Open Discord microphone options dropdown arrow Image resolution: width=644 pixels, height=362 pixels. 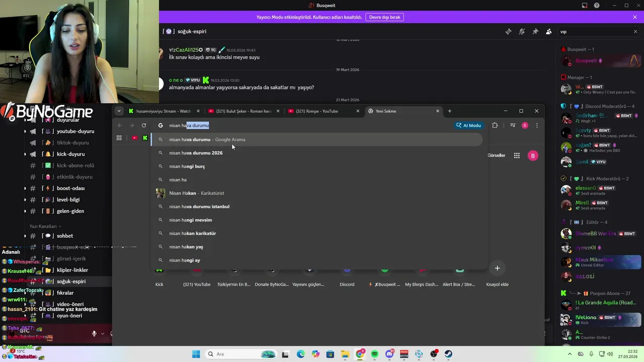click(x=103, y=333)
